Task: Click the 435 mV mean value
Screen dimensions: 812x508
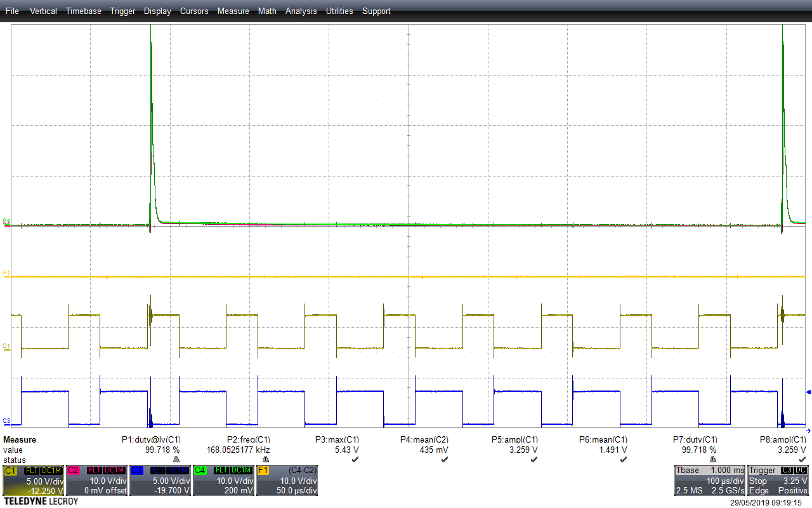Action: click(435, 449)
